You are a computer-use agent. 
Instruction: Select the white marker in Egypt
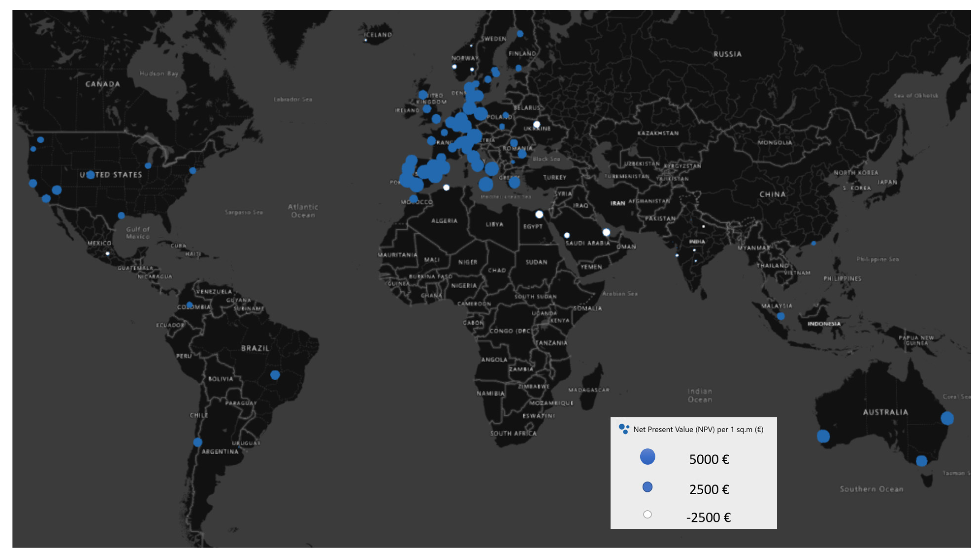(x=539, y=214)
